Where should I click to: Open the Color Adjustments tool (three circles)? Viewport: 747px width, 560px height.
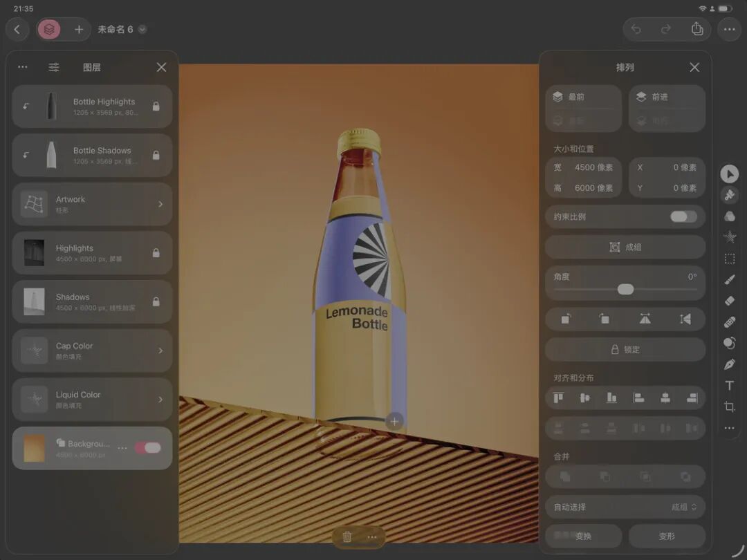point(730,216)
